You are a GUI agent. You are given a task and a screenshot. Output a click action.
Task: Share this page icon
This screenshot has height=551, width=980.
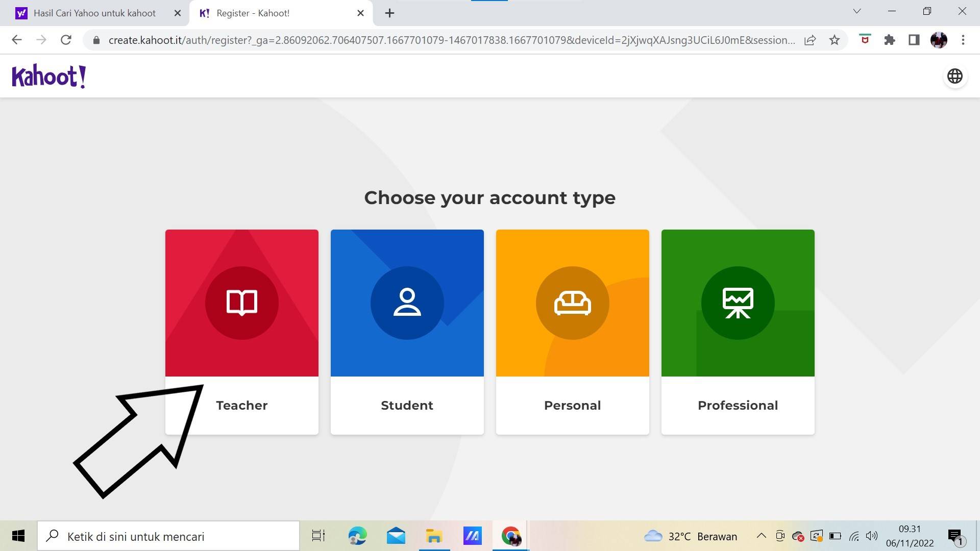point(810,40)
